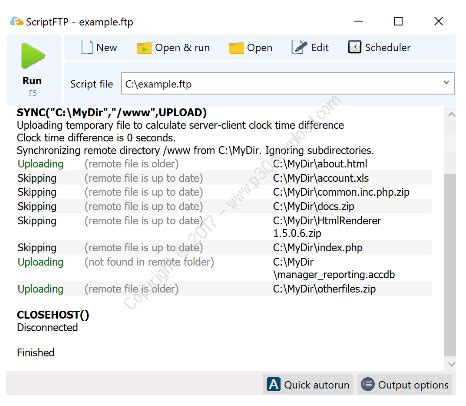Click '(remote file is up to date)' in common.inc.php.zip row
The width and height of the screenshot is (466, 406).
(x=144, y=192)
